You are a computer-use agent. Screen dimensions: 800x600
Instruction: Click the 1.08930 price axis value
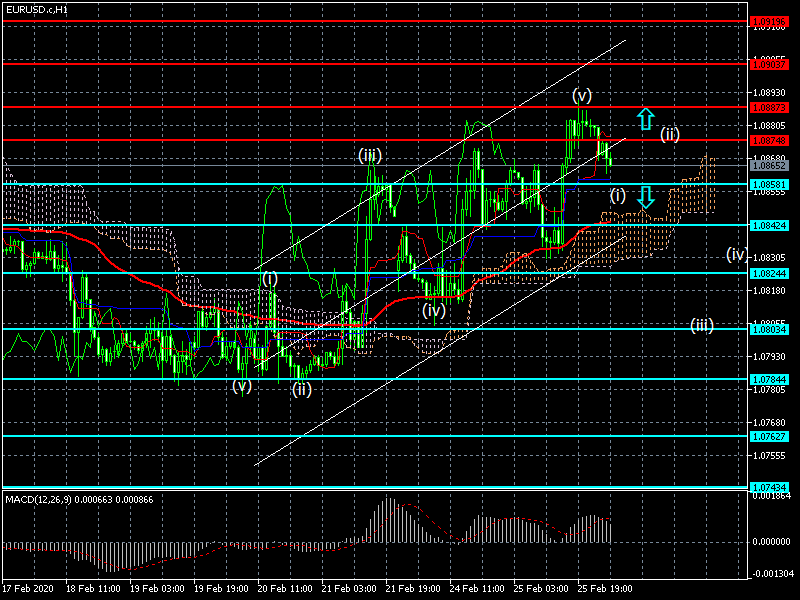[x=769, y=92]
